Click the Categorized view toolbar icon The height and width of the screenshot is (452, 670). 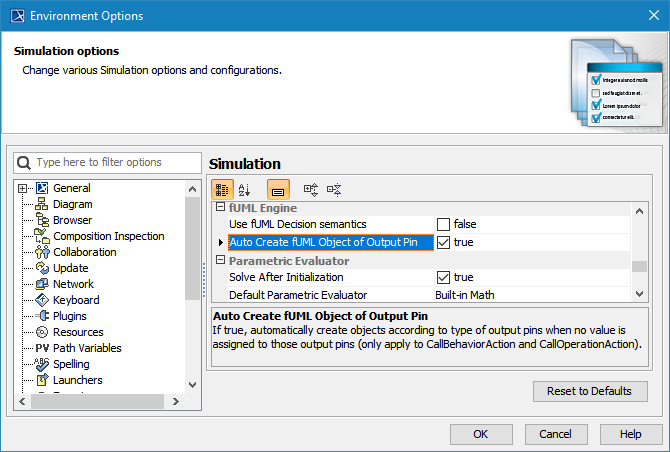click(x=223, y=188)
